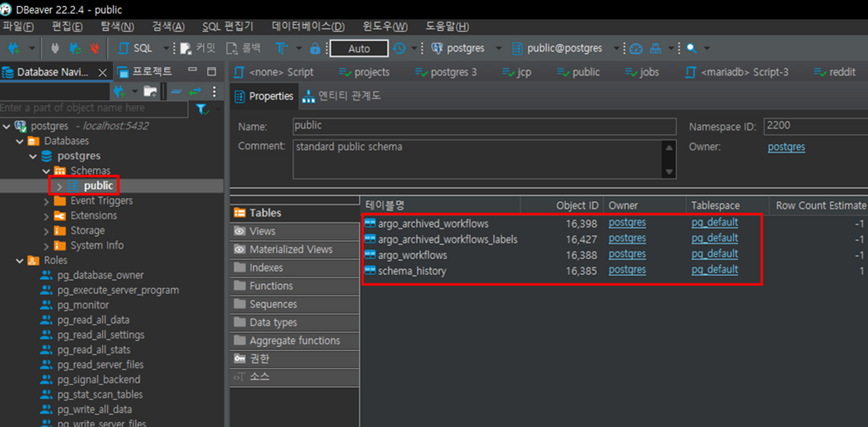Open the dropdown next to New Connection icon
This screenshot has width=868, height=427.
pyautogui.click(x=32, y=48)
